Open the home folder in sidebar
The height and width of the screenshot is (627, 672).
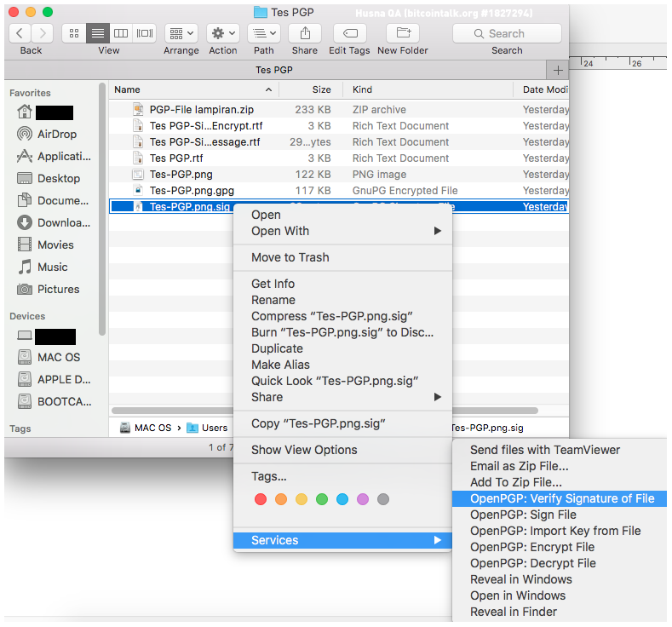pos(45,112)
